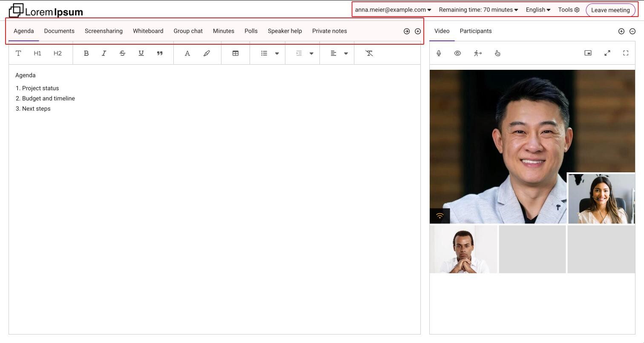Apply Heading 2 (H2) format

57,53
